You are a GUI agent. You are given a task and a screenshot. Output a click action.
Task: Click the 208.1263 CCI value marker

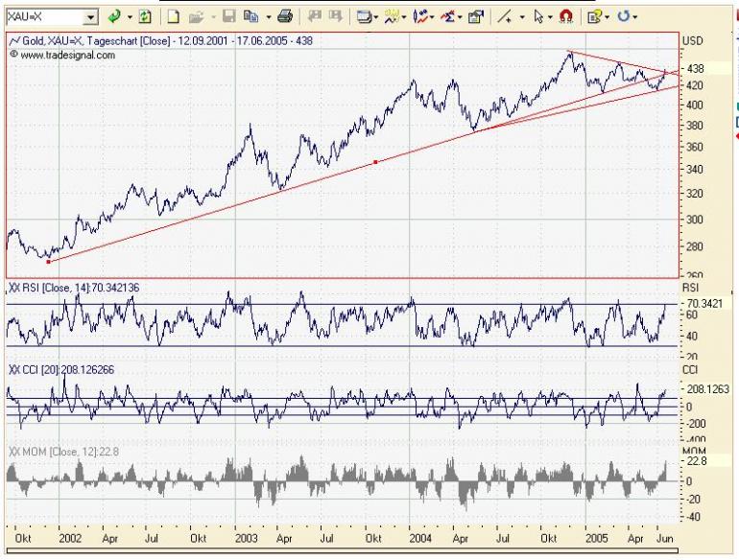tap(707, 389)
